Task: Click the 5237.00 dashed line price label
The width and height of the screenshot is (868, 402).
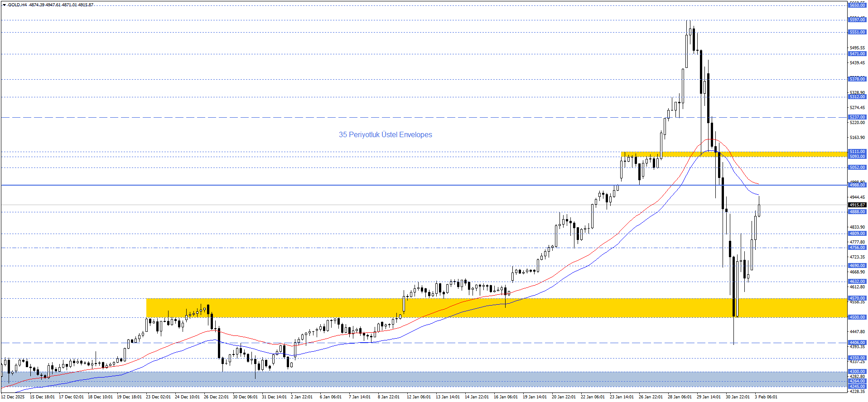Action: click(x=857, y=117)
